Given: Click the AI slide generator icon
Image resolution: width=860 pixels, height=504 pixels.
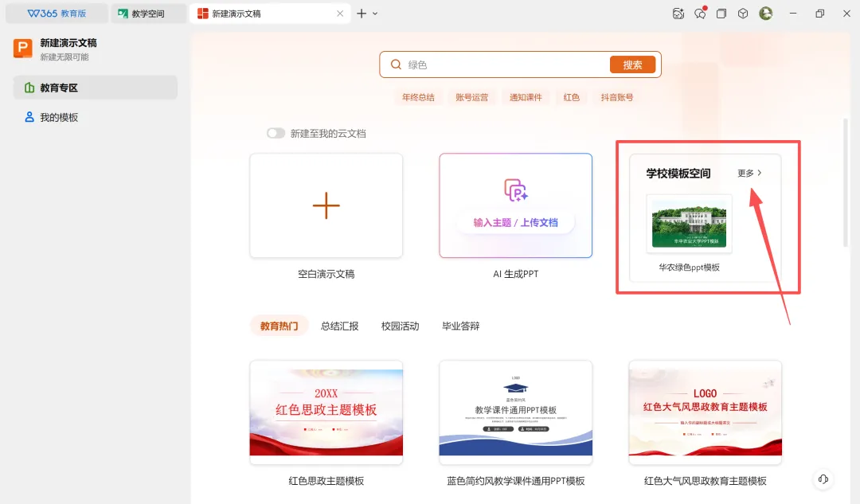Looking at the screenshot, I should (x=515, y=190).
